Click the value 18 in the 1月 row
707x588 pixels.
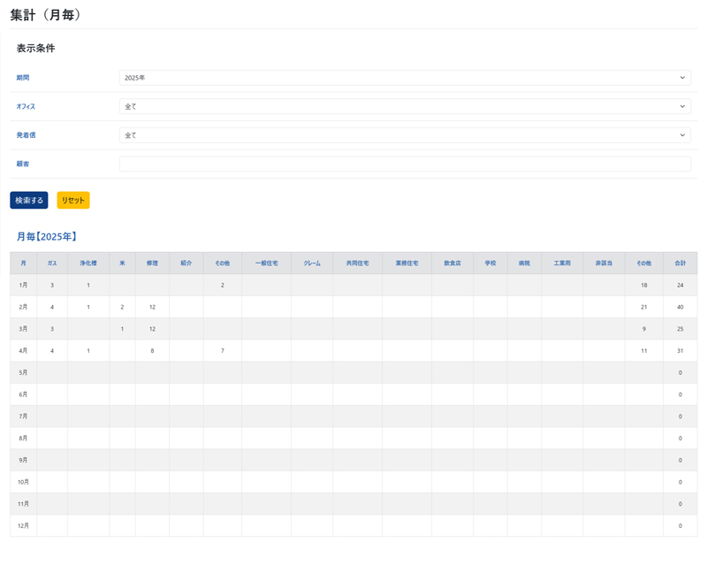[x=644, y=286]
